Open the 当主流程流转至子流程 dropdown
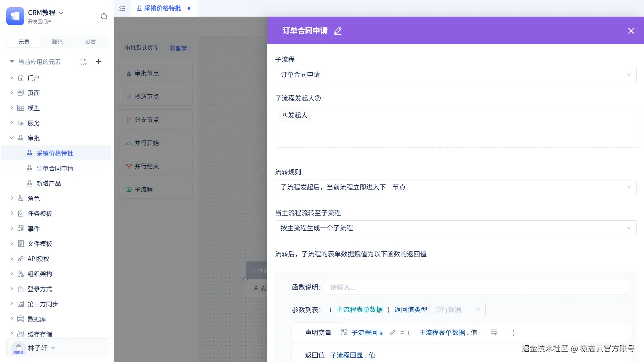 (456, 228)
